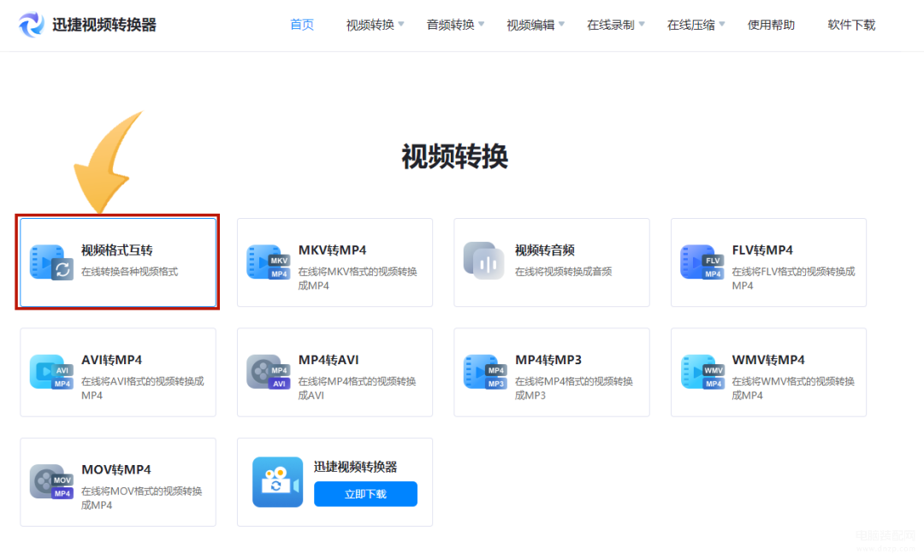924x560 pixels.
Task: Click the 迅捷视频转换器 logo icon
Action: click(x=32, y=25)
